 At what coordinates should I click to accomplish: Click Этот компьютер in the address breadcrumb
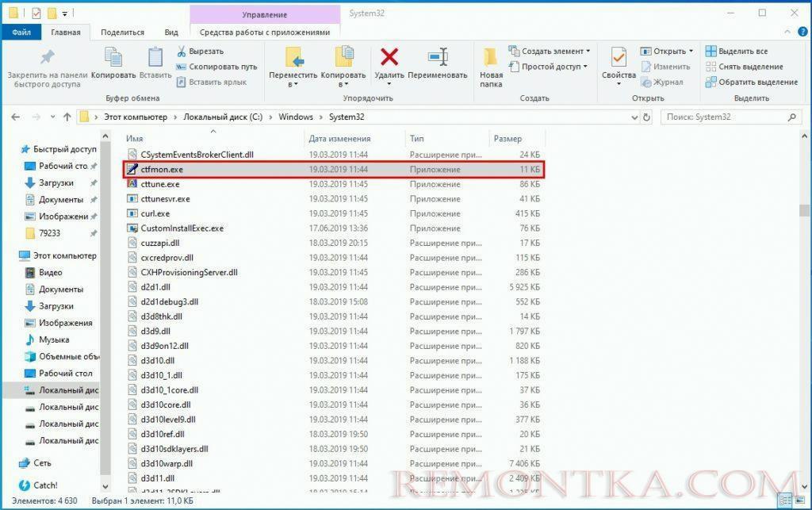(x=136, y=117)
